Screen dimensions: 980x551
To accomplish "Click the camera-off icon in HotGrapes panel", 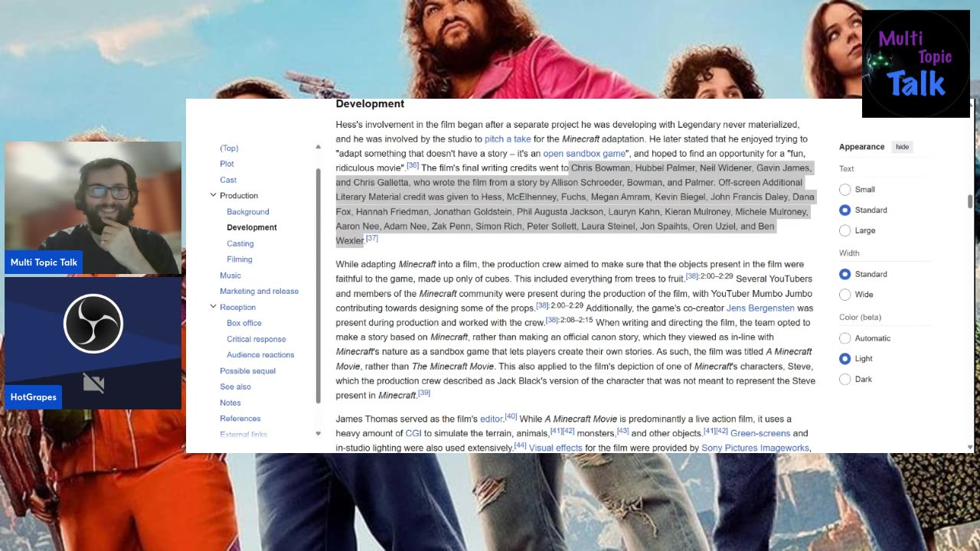I will click(x=93, y=383).
